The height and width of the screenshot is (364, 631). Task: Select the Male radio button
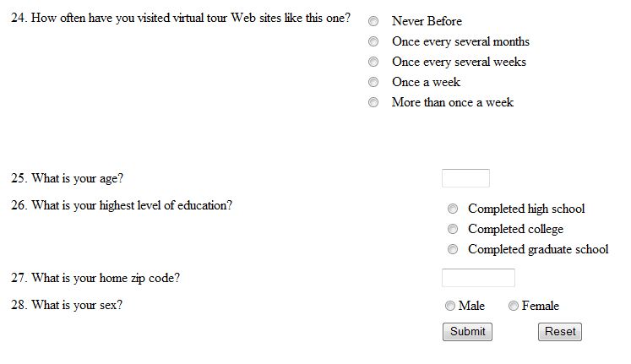pos(450,306)
